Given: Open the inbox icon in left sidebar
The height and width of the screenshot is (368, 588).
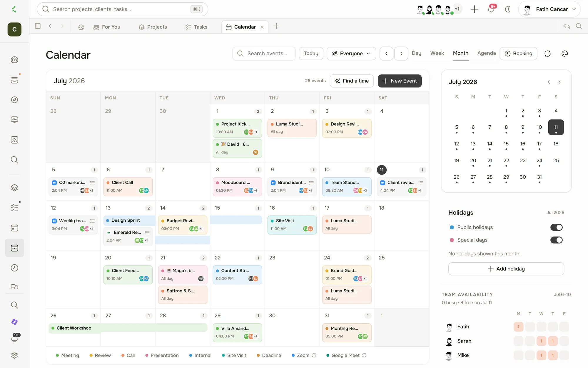Looking at the screenshot, I should (14, 80).
